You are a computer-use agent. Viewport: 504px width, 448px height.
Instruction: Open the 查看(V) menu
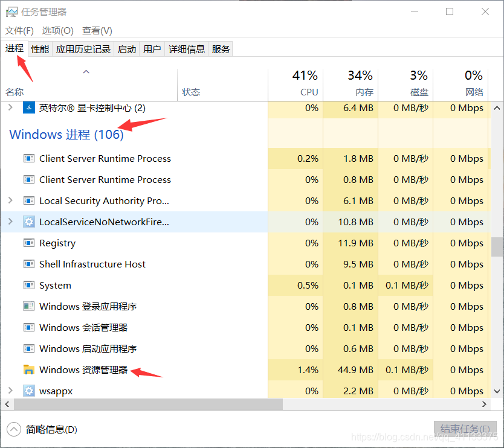click(x=97, y=31)
